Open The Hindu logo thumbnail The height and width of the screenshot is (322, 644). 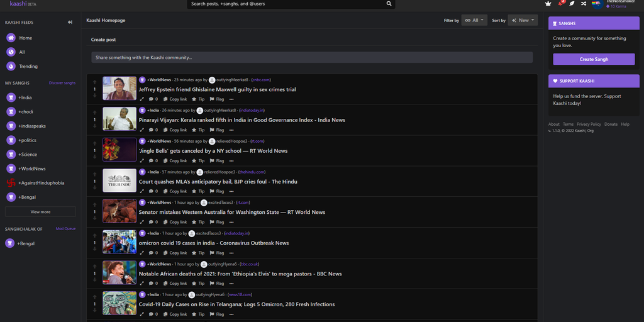(119, 180)
